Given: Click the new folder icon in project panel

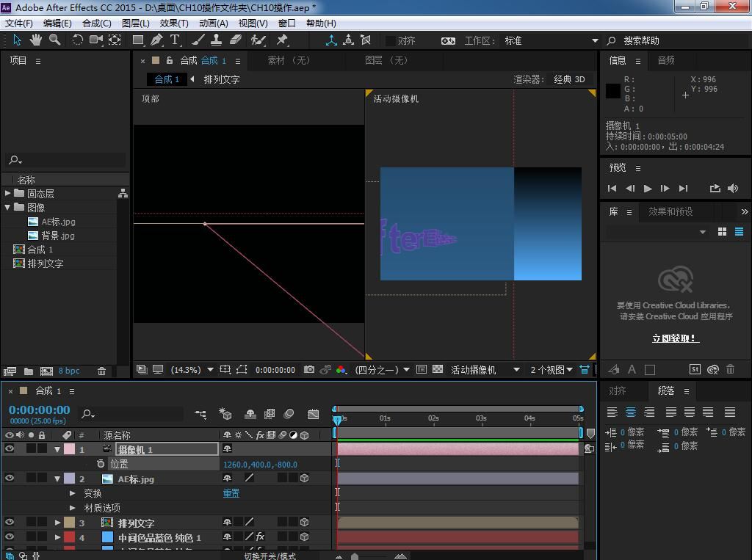Looking at the screenshot, I should pyautogui.click(x=29, y=371).
